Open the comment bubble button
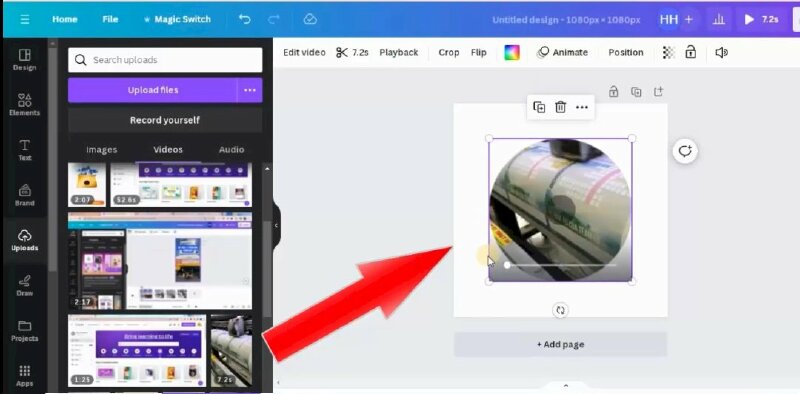The width and height of the screenshot is (800, 394). click(685, 151)
